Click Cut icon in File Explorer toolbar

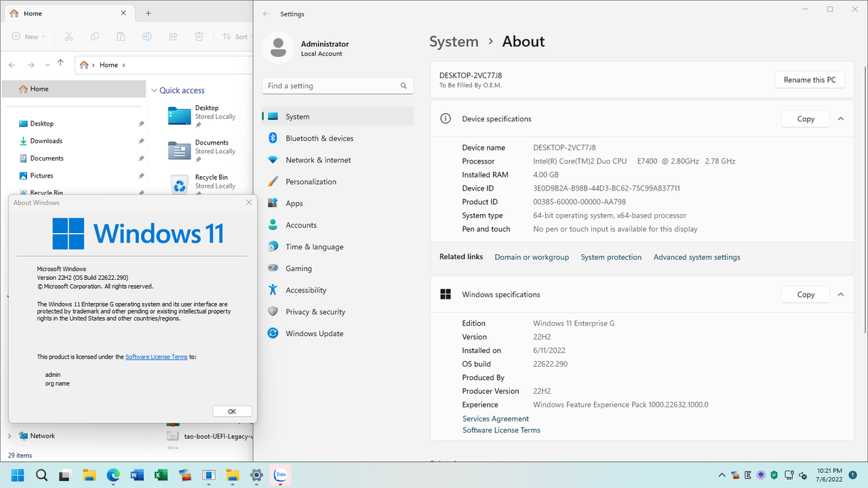tap(68, 37)
